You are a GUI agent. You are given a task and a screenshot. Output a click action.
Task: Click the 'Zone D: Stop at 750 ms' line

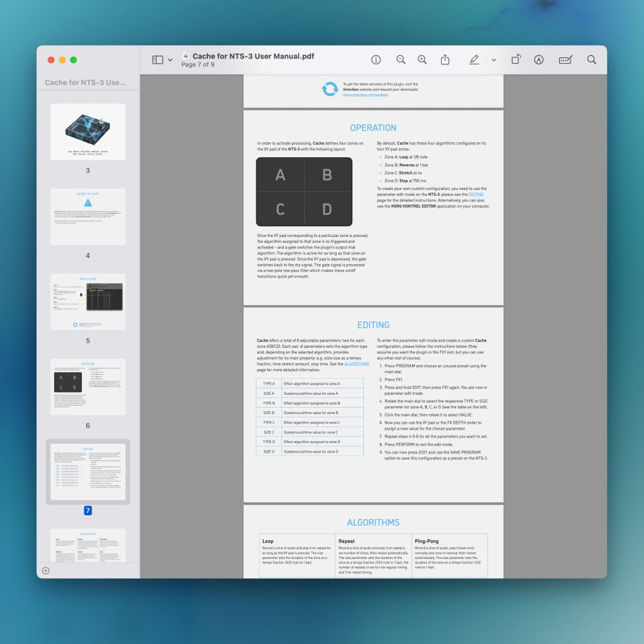[405, 181]
